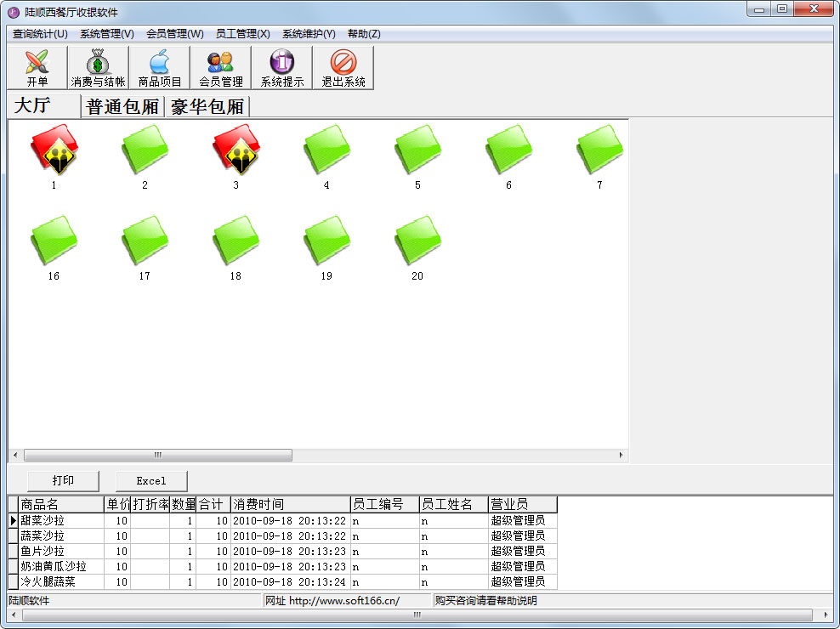Select green table 4

[x=326, y=150]
